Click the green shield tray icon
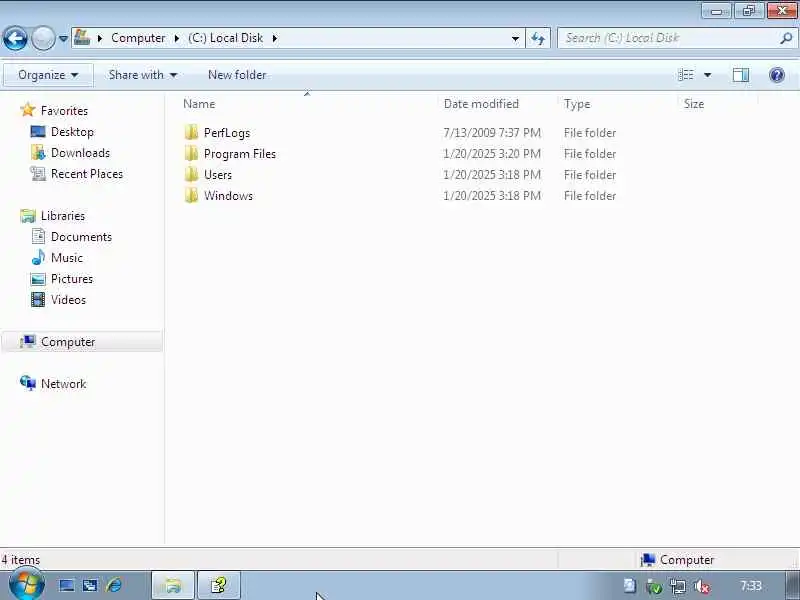 coord(654,587)
